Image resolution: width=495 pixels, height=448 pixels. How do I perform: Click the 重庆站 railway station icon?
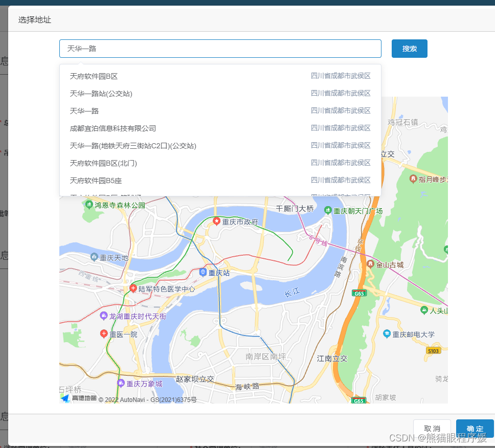point(203,272)
